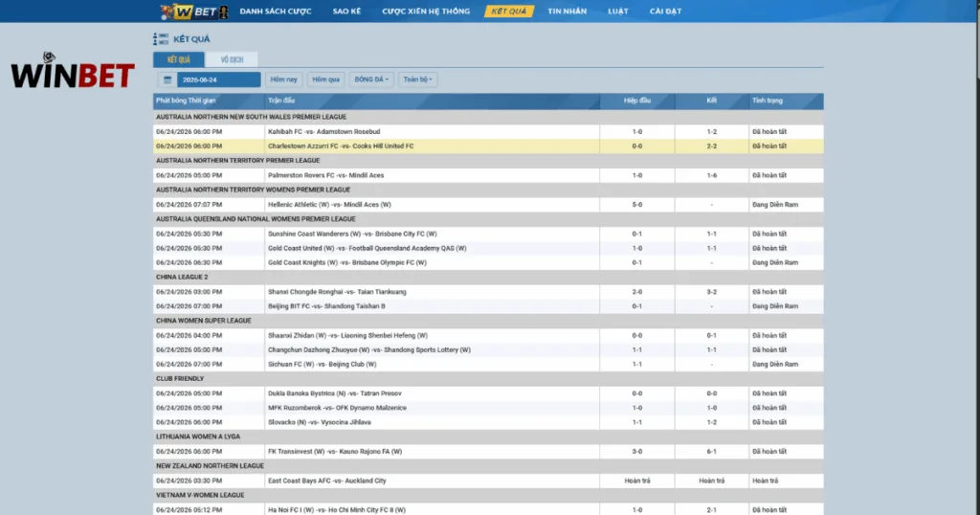Click the list icon next to KẾT QUẢ title
Screen dimensions: 980x515
[161, 39]
